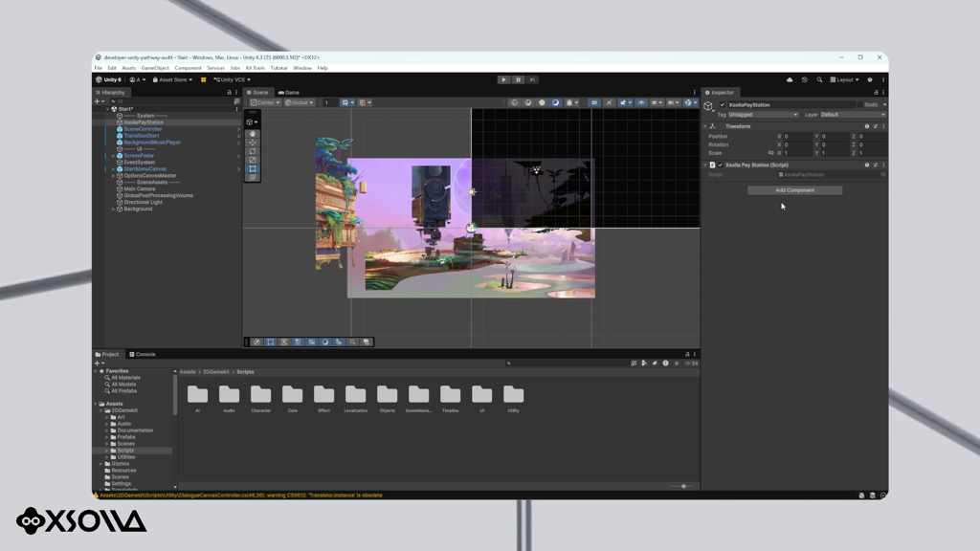Open the Tag dropdown Untagged
This screenshot has height=551, width=980.
[x=763, y=115]
